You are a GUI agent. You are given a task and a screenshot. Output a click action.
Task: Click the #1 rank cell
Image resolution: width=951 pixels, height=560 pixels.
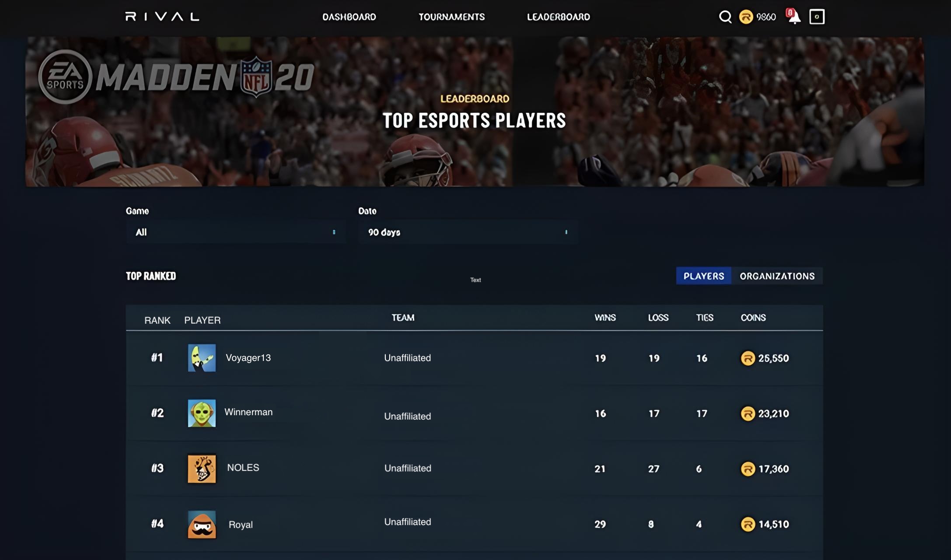click(157, 358)
